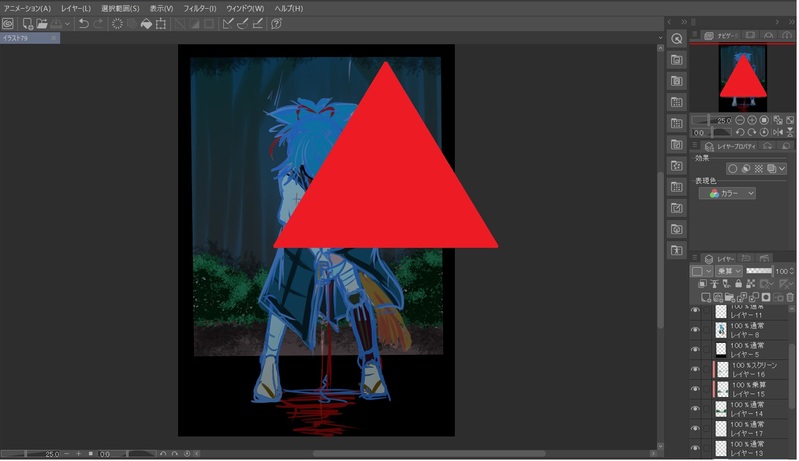Click the Open file folder icon
The width and height of the screenshot is (799, 461).
point(42,23)
